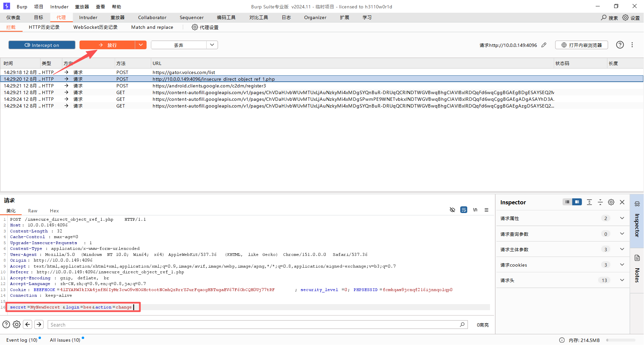Open the Match and replace sub-tab
Image resolution: width=644 pixels, height=345 pixels.
pyautogui.click(x=152, y=27)
